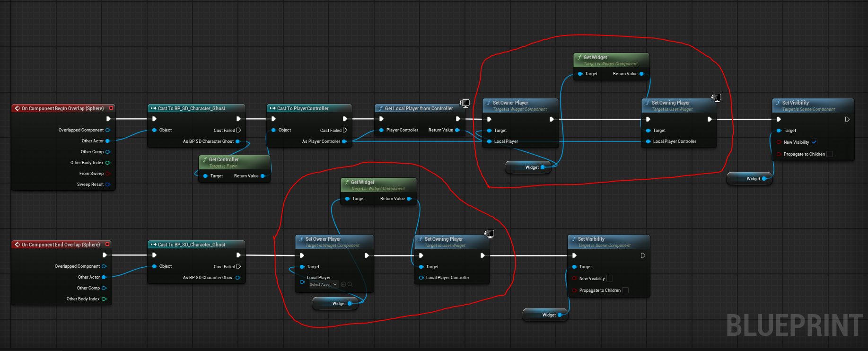Click exec output pin of Get Local Player from Controller
868x351 pixels.
pos(458,119)
